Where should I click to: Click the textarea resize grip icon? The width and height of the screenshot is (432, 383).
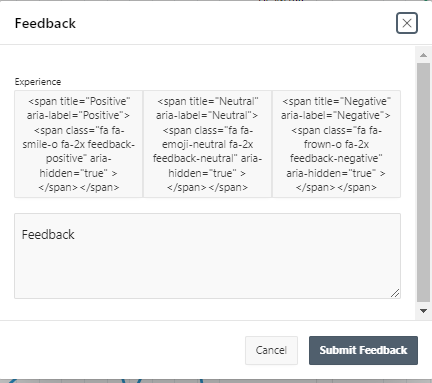[395, 293]
